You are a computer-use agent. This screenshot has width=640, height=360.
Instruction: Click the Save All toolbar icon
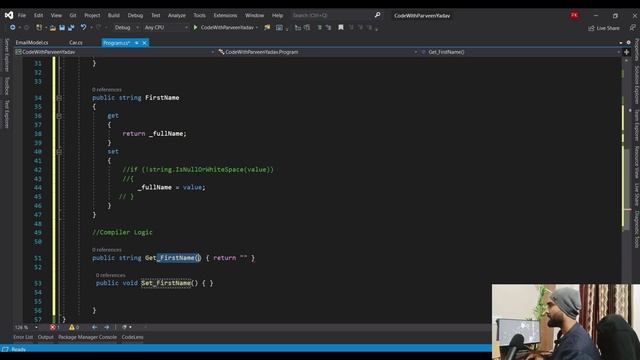pos(71,27)
